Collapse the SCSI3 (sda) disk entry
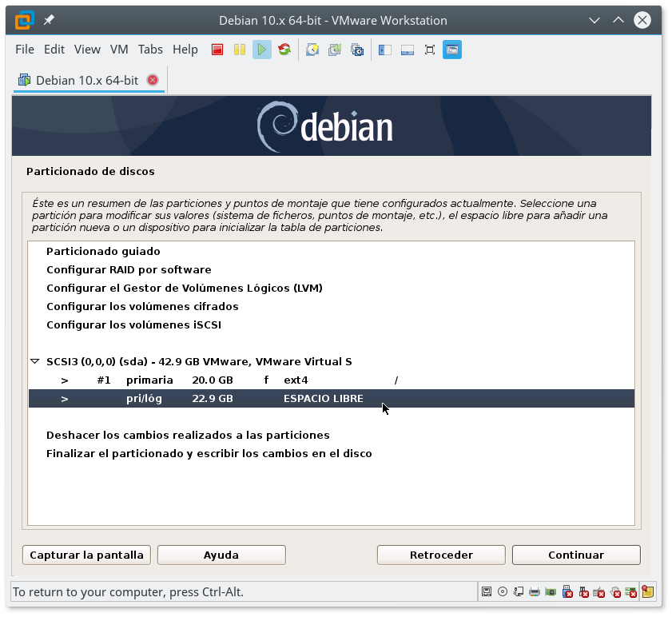This screenshot has height=617, width=672. coord(35,361)
